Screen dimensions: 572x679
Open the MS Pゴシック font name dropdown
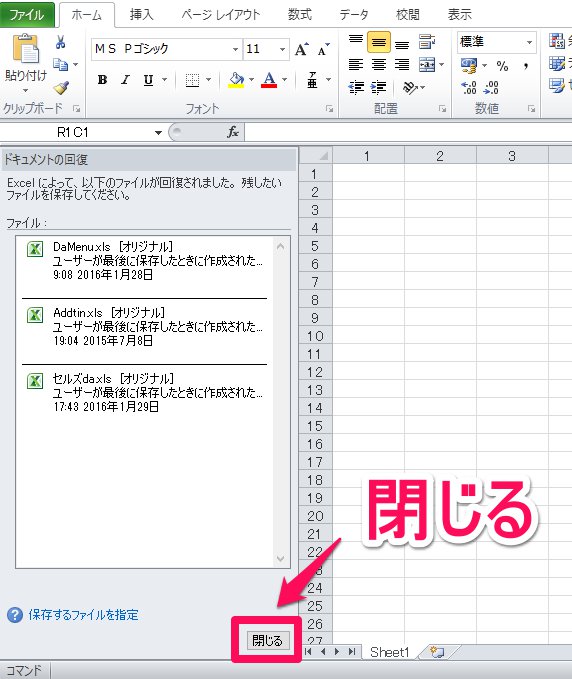coord(235,49)
